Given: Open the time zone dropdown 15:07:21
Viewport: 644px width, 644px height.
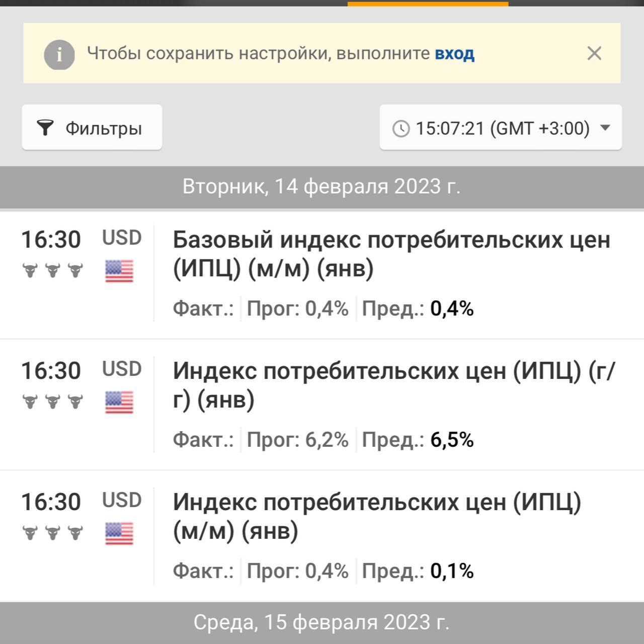Looking at the screenshot, I should click(x=501, y=128).
